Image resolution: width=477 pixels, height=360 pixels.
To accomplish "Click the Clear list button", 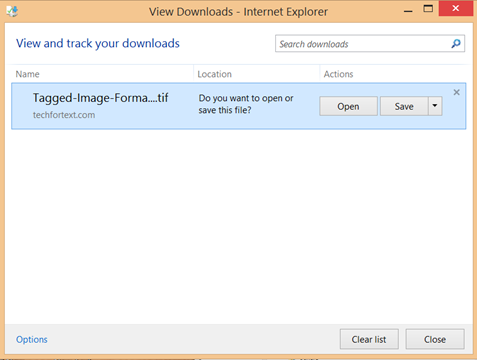I will [x=369, y=339].
